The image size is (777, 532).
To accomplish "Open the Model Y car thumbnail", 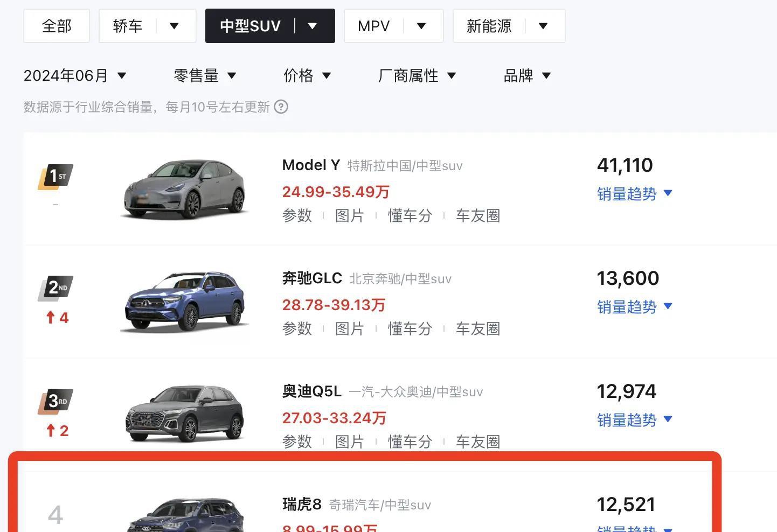I will tap(184, 189).
